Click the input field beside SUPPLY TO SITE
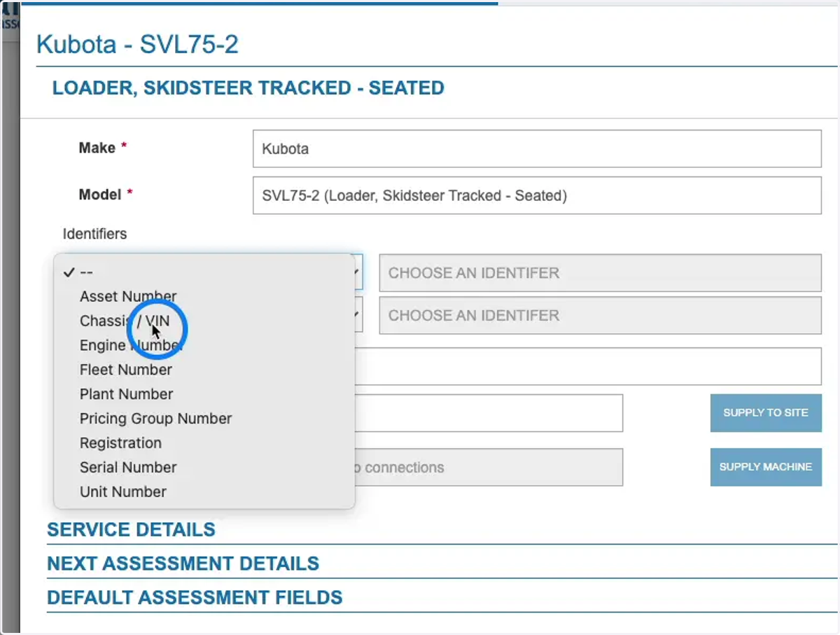This screenshot has width=840, height=635. point(489,413)
